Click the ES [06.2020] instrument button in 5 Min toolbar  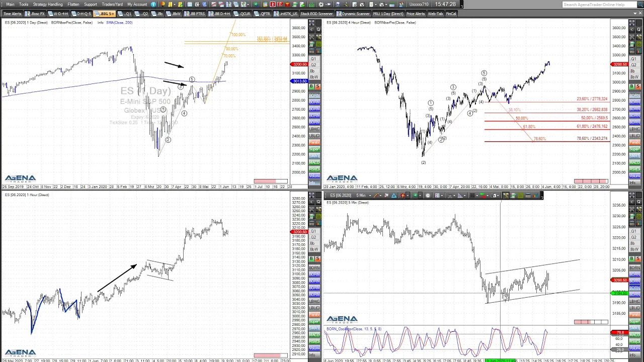[341, 196]
